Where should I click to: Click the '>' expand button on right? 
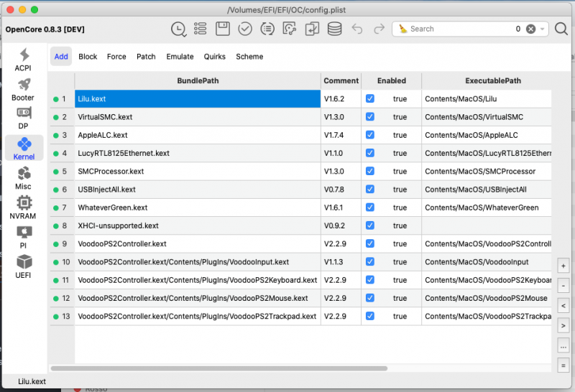coord(563,325)
